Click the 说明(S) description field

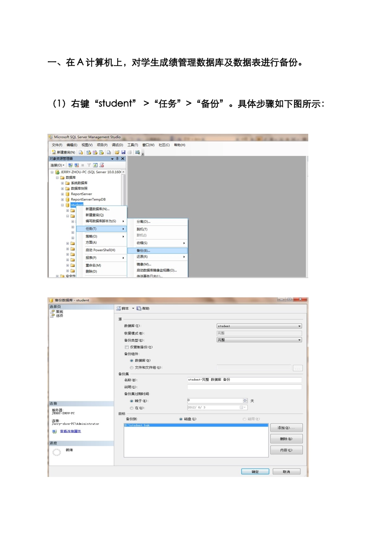(244, 387)
